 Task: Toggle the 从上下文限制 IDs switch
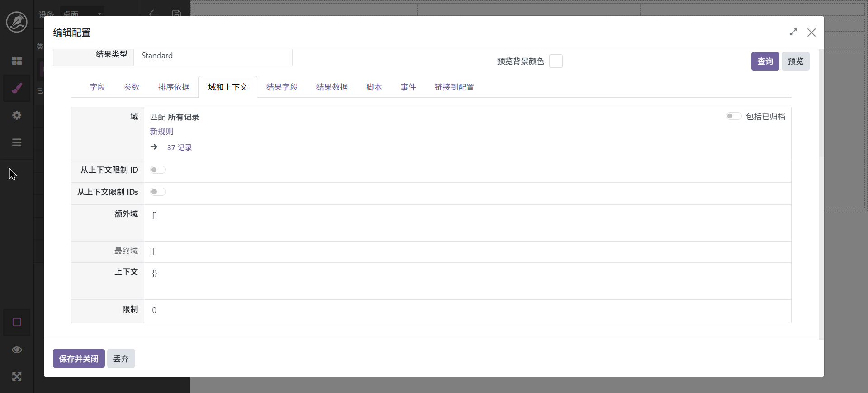click(x=158, y=192)
